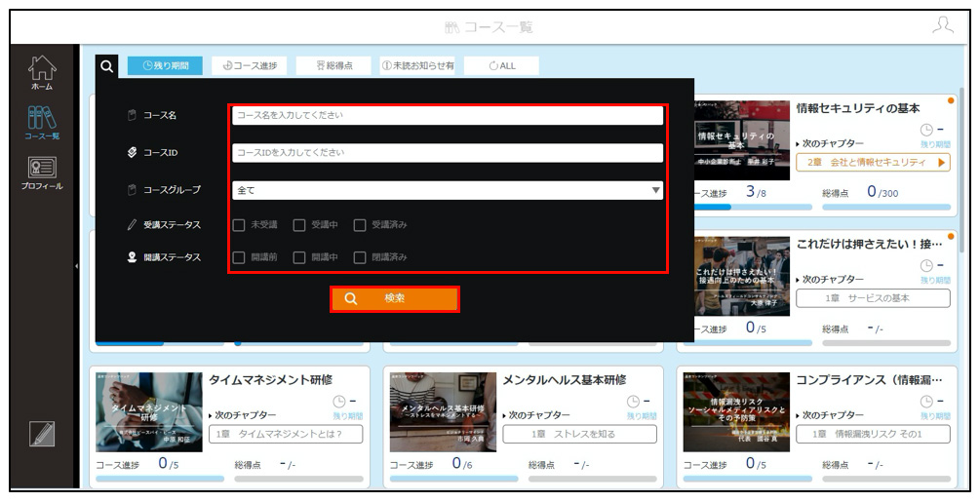This screenshot has width=980, height=502.
Task: Sort by コース進捗 tab
Action: [249, 65]
